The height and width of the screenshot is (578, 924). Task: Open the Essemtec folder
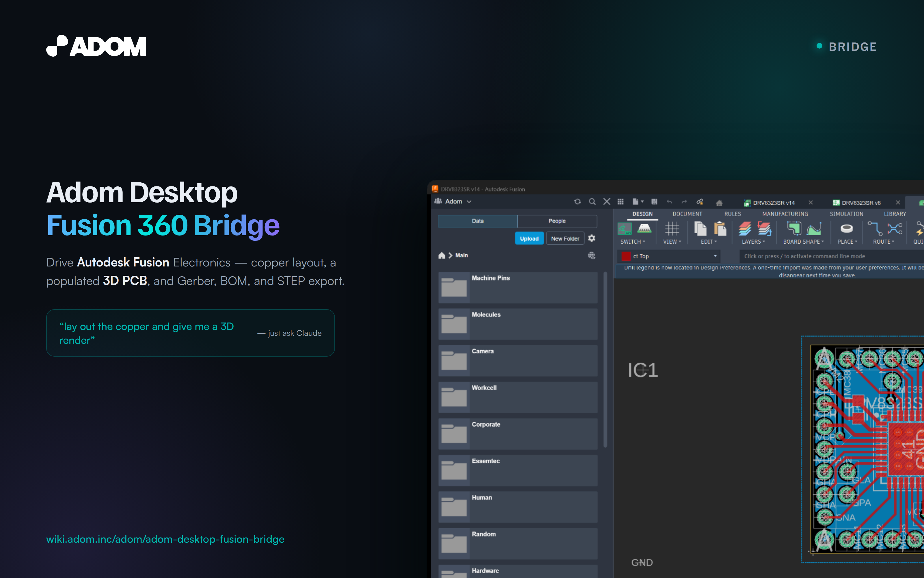click(x=518, y=470)
